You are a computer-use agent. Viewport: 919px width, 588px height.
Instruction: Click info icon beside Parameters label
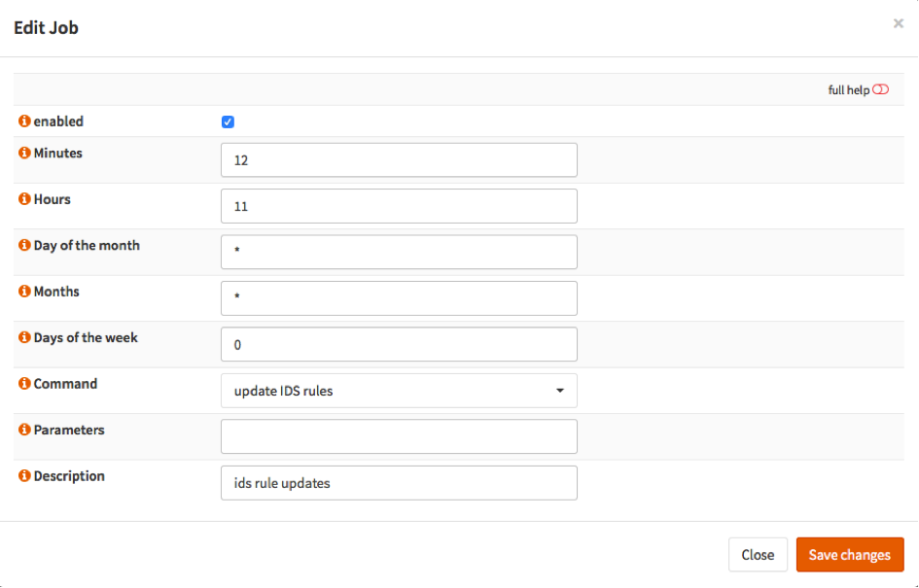25,431
